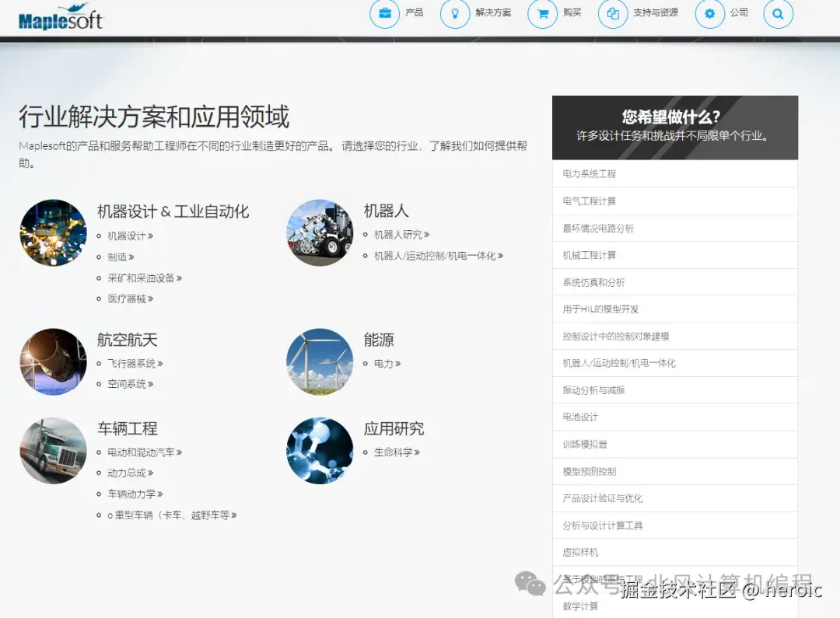Click the search magnifier icon
This screenshot has width=840, height=618.
(778, 14)
